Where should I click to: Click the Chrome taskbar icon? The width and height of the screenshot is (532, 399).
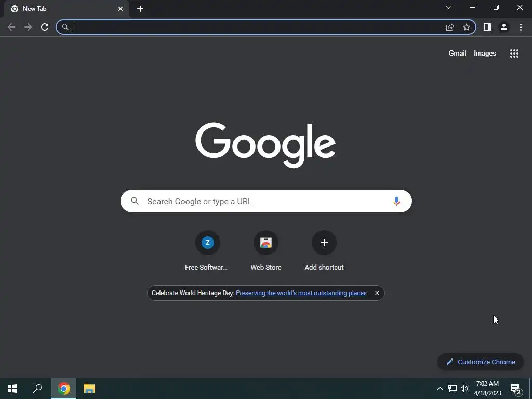coord(64,389)
